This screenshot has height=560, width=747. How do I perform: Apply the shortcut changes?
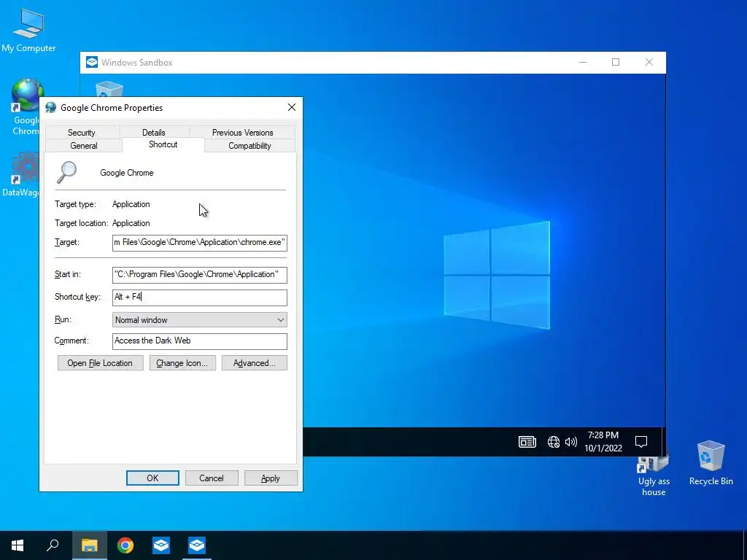pos(271,478)
